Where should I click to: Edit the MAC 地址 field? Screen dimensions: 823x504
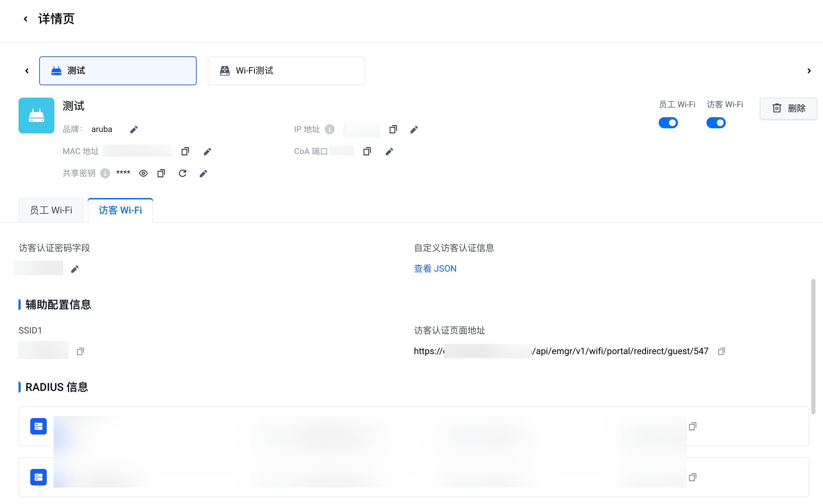tap(207, 152)
